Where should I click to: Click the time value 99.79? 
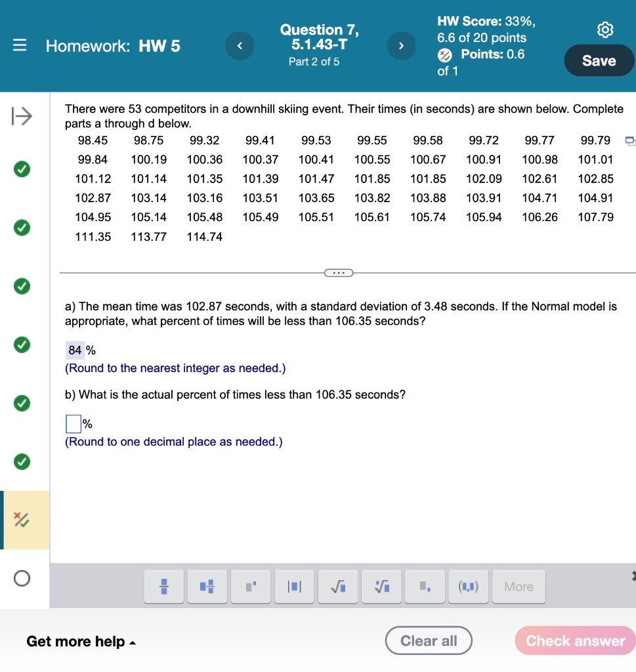click(596, 140)
